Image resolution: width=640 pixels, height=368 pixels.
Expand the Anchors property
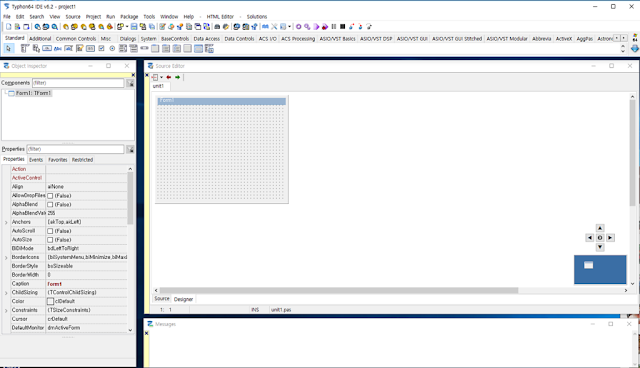[x=6, y=222]
